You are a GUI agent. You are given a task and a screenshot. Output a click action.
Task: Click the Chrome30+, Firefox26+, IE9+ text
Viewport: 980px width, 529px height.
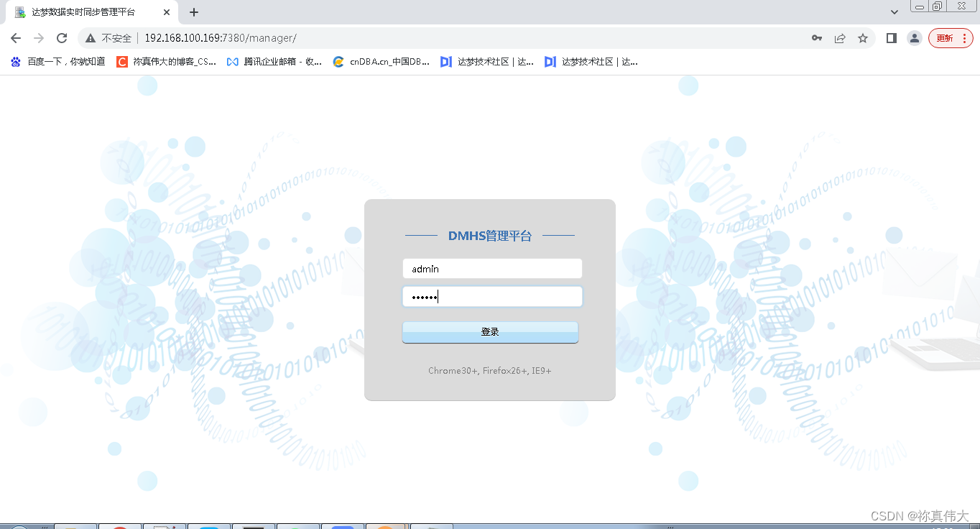pyautogui.click(x=490, y=371)
